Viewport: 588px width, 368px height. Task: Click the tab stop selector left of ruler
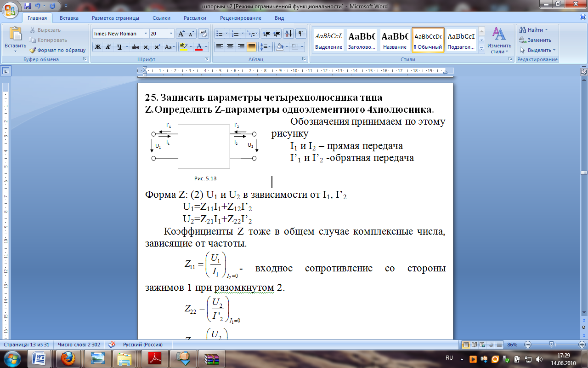(6, 71)
